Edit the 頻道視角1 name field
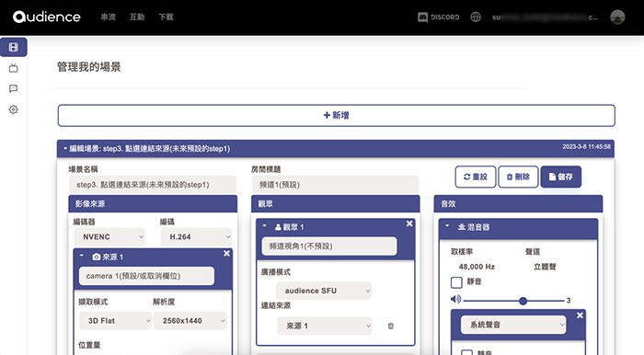This screenshot has height=355, width=644. point(329,246)
